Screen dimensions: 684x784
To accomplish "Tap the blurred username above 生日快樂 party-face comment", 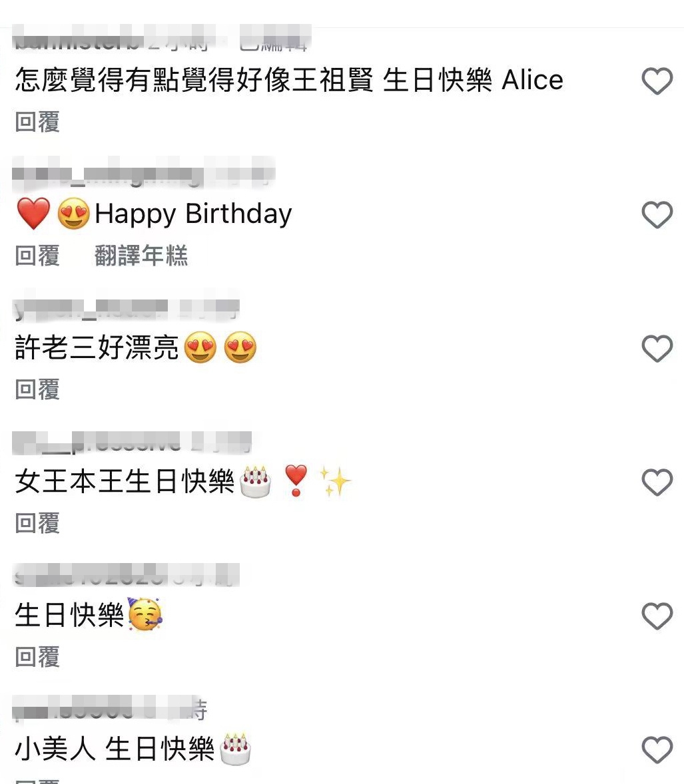I will pos(89,576).
